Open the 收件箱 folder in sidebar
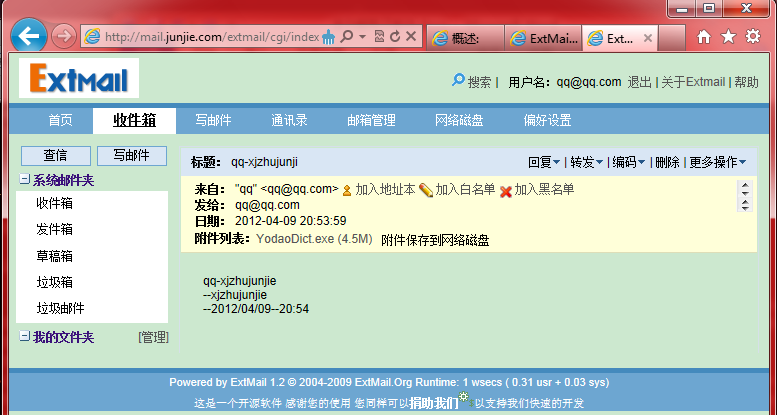Screen dimensions: 777x415 pyautogui.click(x=55, y=204)
